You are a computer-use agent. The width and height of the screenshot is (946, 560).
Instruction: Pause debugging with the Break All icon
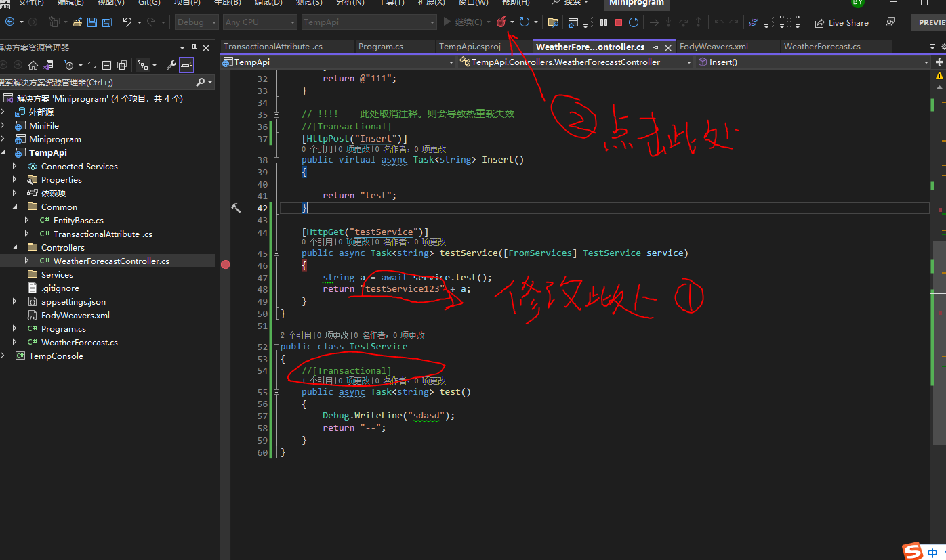604,22
